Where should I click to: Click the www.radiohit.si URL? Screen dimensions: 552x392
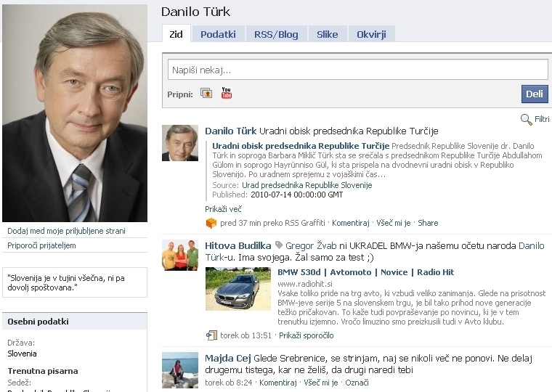point(305,284)
